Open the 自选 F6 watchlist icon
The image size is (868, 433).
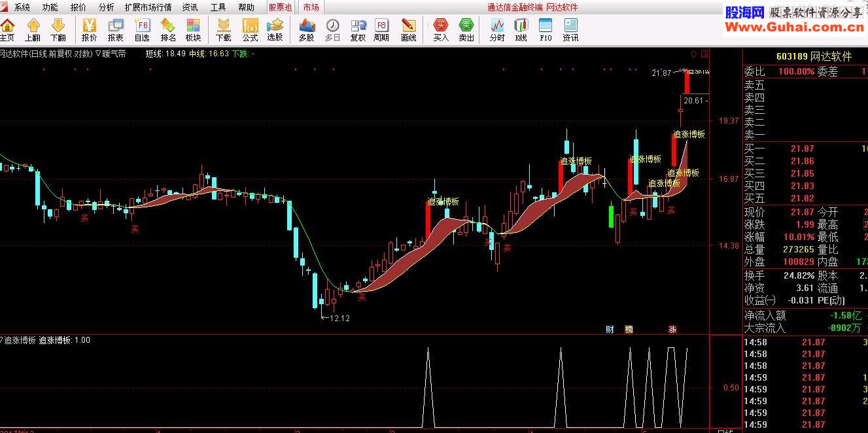pyautogui.click(x=142, y=30)
